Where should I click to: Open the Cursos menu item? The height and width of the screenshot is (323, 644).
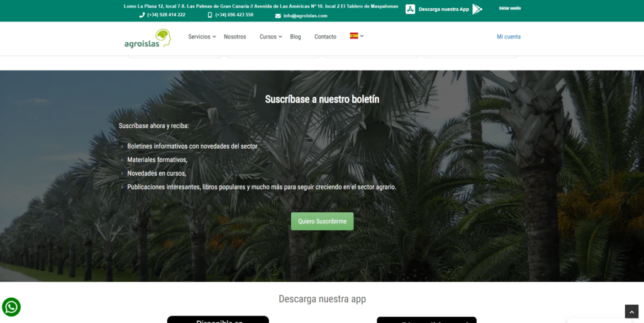[268, 37]
